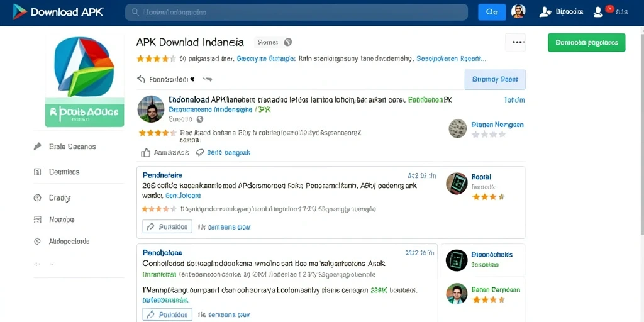Click the diamond icon beside Aildopeolords
Screen dimensions: 644x322
tap(37, 241)
